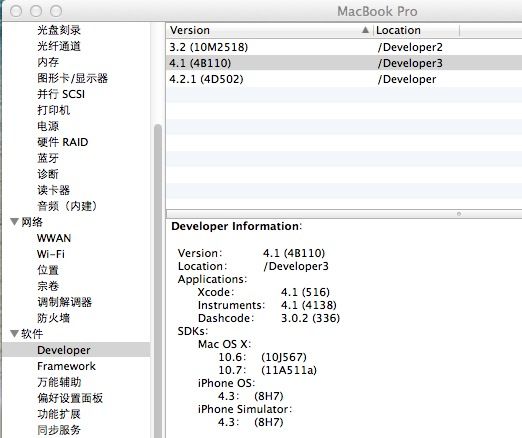This screenshot has height=438, width=522.
Task: Click the sidebar vertical scrollbar
Action: tap(158, 280)
